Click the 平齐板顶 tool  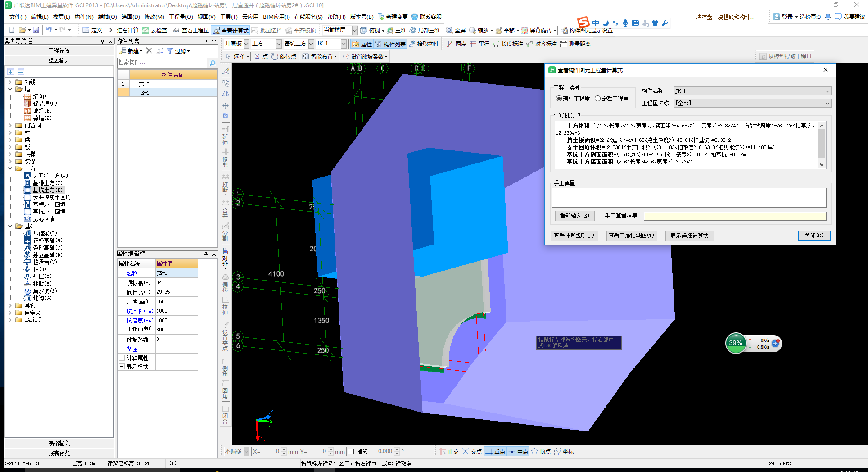click(x=301, y=30)
